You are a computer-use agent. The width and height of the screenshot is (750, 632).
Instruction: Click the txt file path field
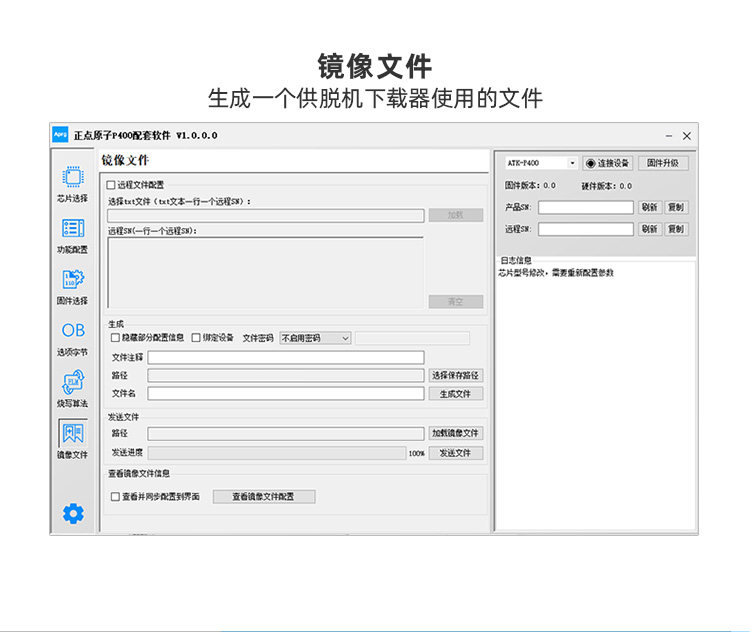click(x=266, y=215)
